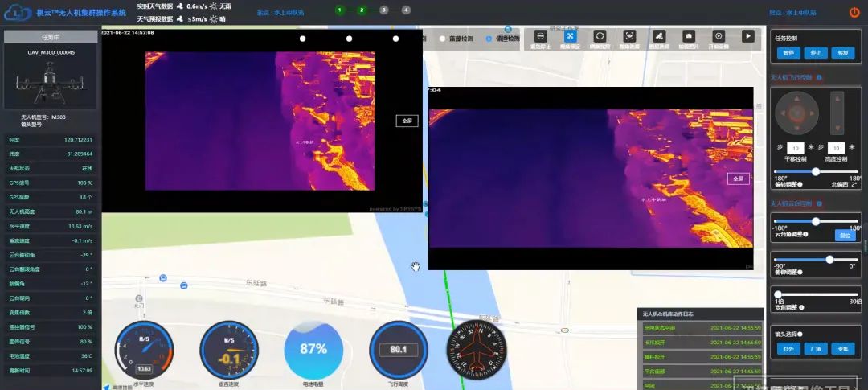Click the orange power icon at top right
Image resolution: width=868 pixels, height=390 pixels.
tap(854, 12)
